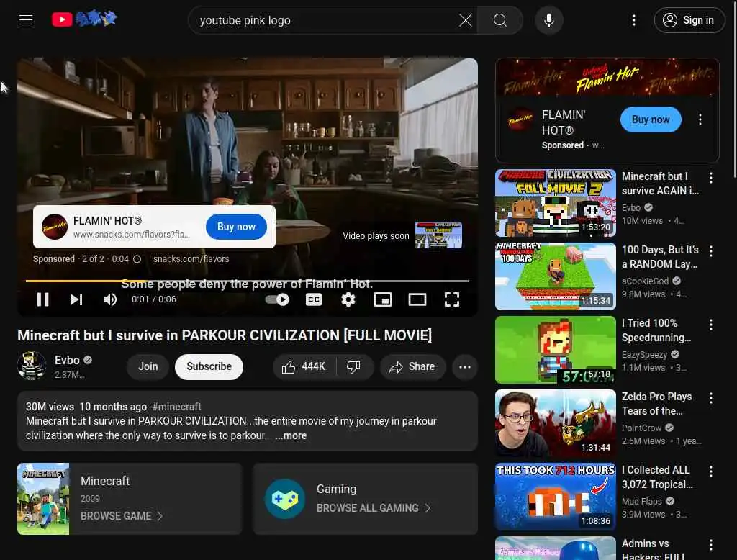Screen dimensions: 737x560
Task: Open options for '100 Days' video
Action: click(x=710, y=251)
